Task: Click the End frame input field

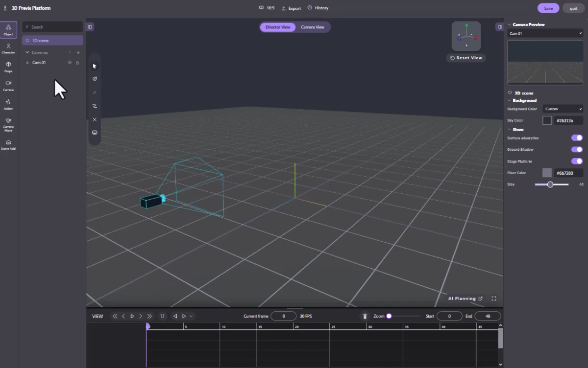Action: (488, 316)
